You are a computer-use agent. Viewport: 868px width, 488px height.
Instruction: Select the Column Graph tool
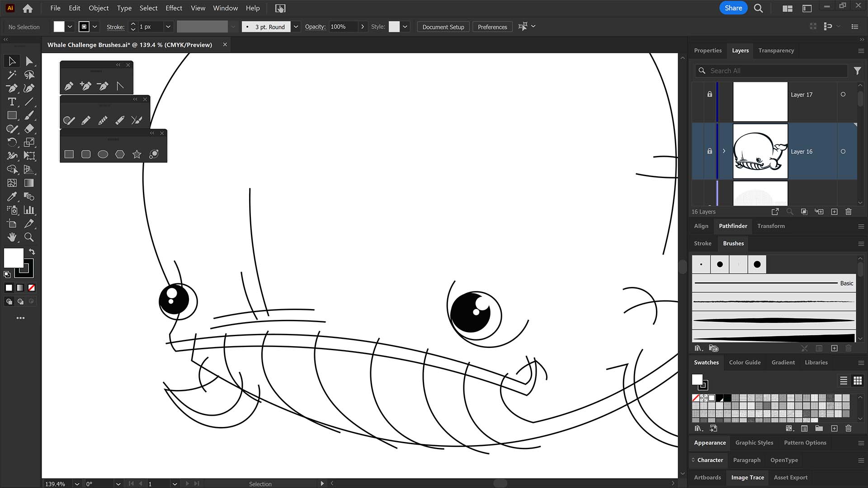pos(29,210)
